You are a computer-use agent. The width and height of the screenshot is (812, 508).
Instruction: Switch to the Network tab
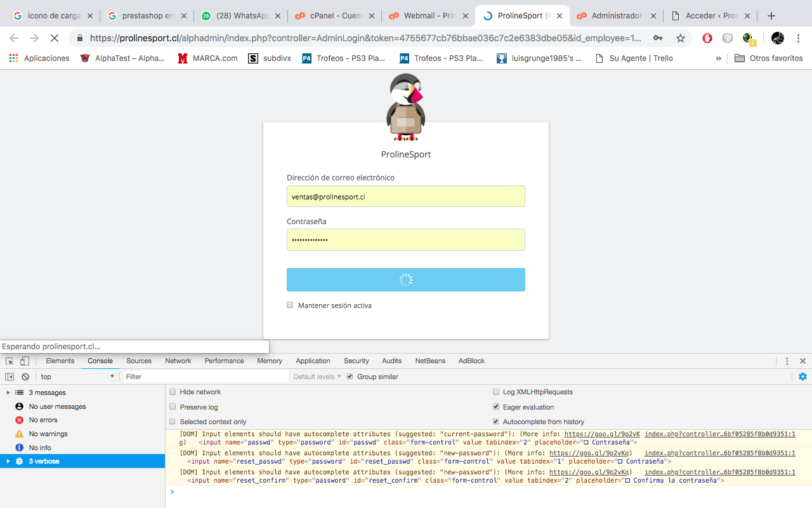pos(178,361)
